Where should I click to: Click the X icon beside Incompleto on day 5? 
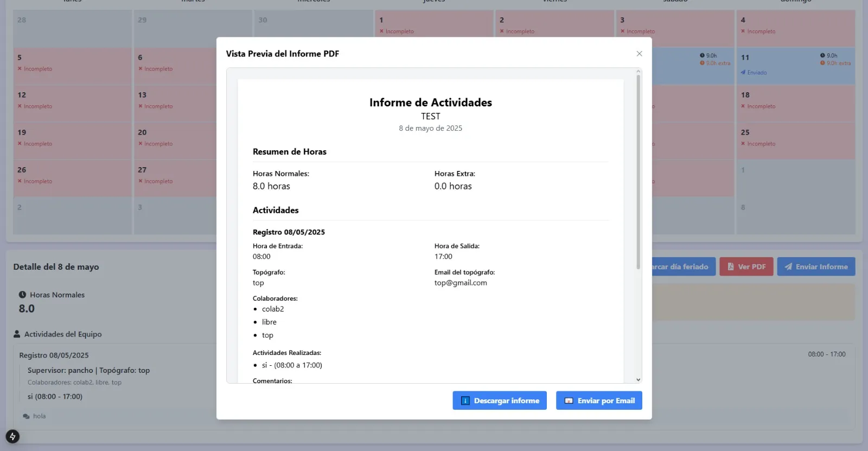[x=20, y=69]
